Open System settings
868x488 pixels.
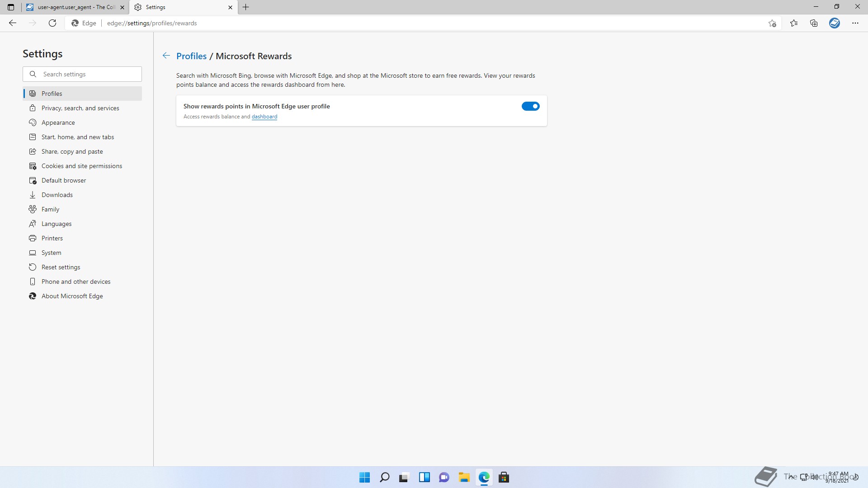click(x=82, y=253)
